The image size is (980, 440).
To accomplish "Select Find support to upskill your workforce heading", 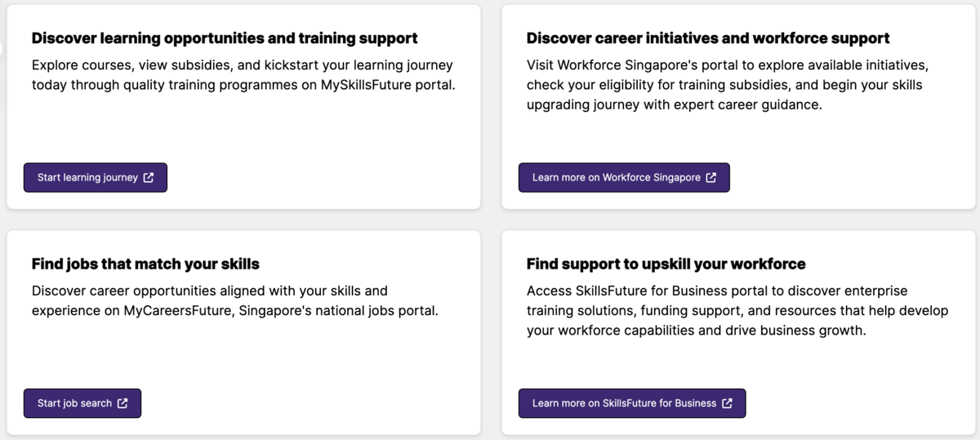I will [666, 264].
